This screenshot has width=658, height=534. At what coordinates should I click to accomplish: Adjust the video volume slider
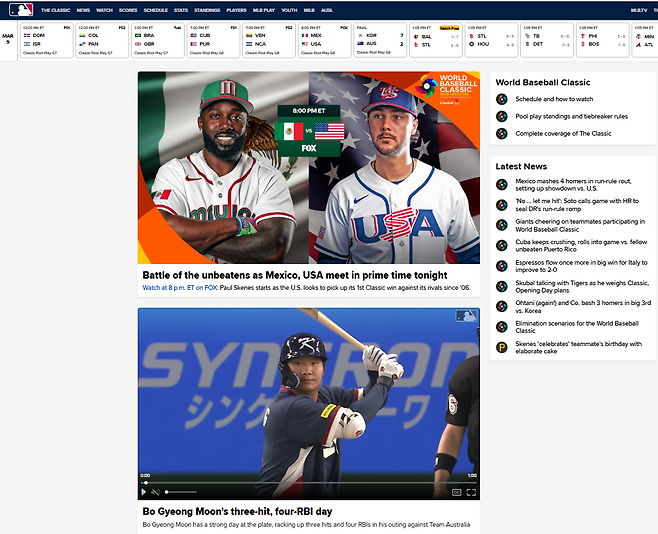[180, 492]
